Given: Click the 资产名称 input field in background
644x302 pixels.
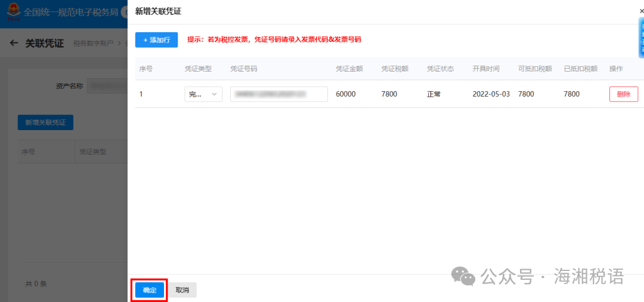Looking at the screenshot, I should [107, 87].
